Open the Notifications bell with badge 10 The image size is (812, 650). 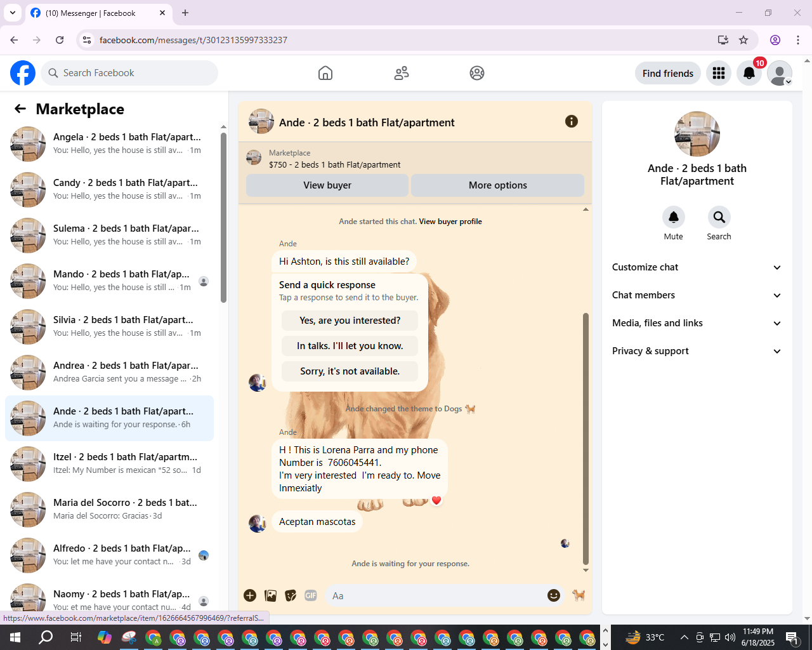pos(749,73)
